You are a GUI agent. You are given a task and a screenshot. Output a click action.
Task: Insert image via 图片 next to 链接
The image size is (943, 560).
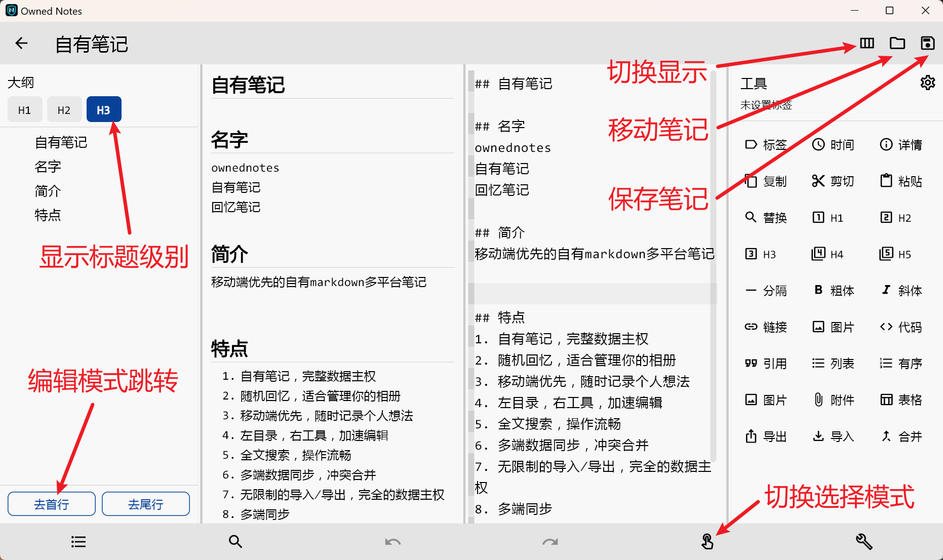(833, 327)
